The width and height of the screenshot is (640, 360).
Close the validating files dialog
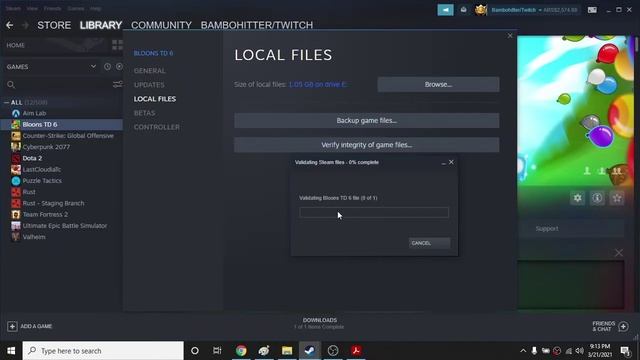point(451,162)
